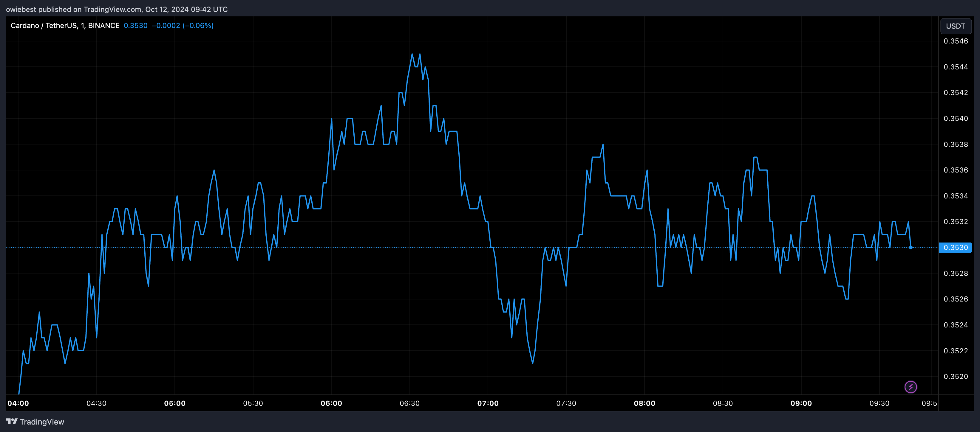Click the 09:00 time axis label
Image resolution: width=980 pixels, height=432 pixels.
pos(801,403)
